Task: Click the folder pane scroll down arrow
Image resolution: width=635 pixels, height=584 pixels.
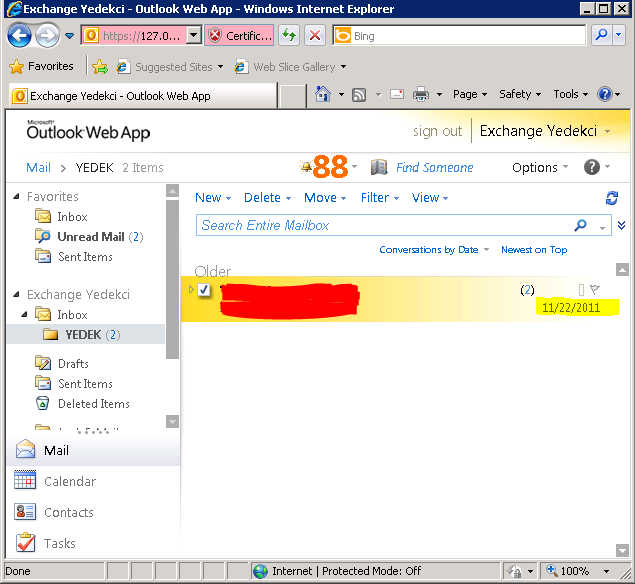Action: (173, 422)
